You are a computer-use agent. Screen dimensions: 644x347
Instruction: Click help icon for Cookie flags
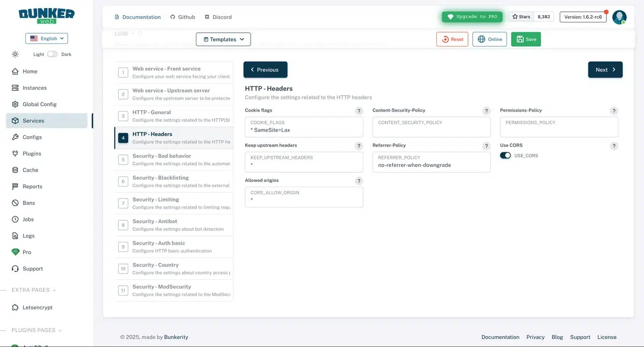tap(359, 111)
